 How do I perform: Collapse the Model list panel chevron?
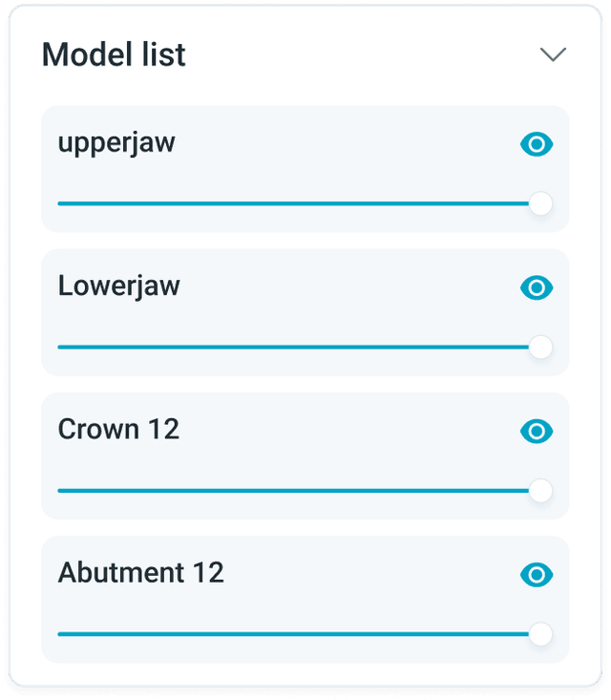pyautogui.click(x=553, y=54)
